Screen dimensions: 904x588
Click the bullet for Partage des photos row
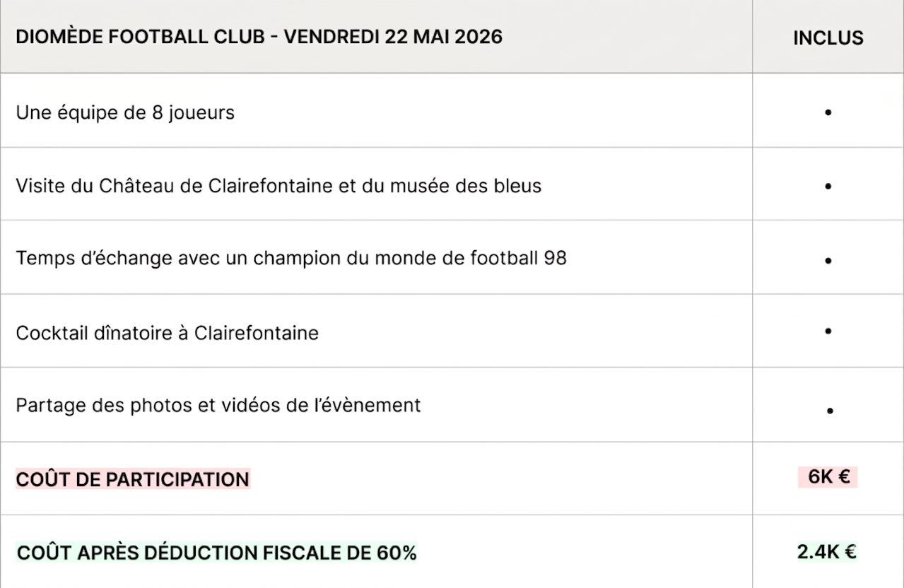(x=830, y=411)
